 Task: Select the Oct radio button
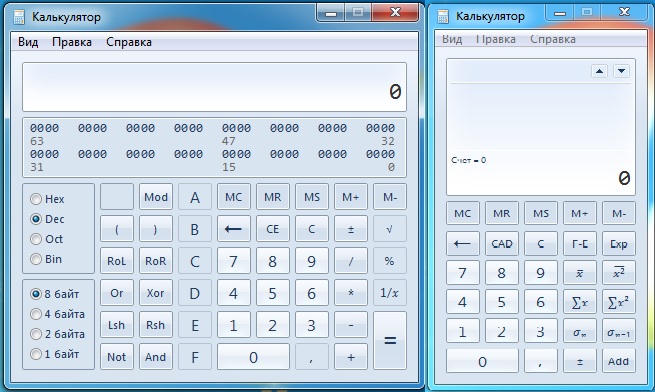[47, 239]
